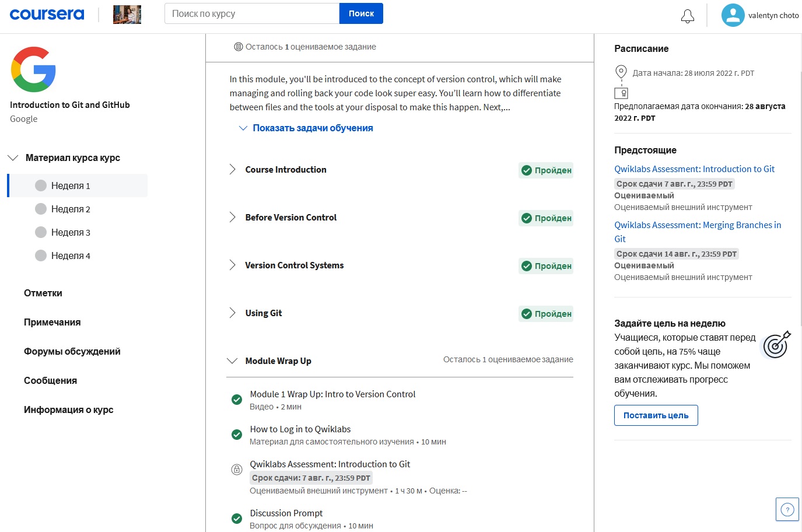The height and width of the screenshot is (532, 802).
Task: Expand Показать задачи обучения link
Action: (306, 128)
